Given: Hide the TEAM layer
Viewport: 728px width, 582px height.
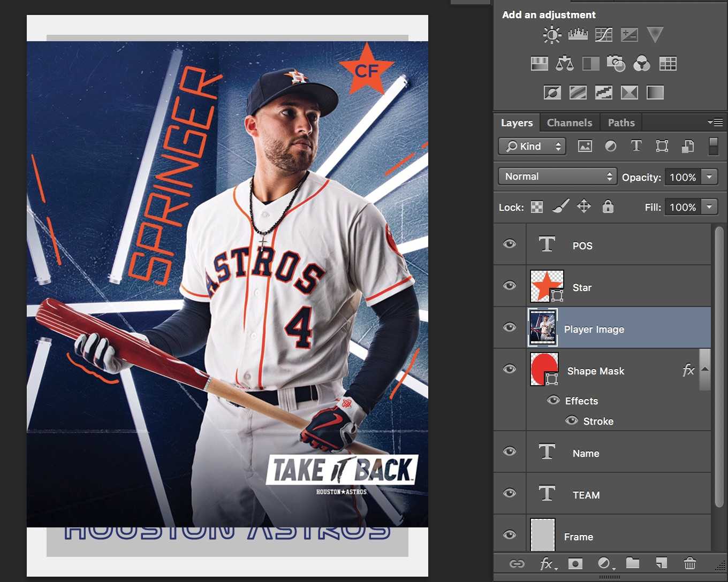Looking at the screenshot, I should [510, 493].
